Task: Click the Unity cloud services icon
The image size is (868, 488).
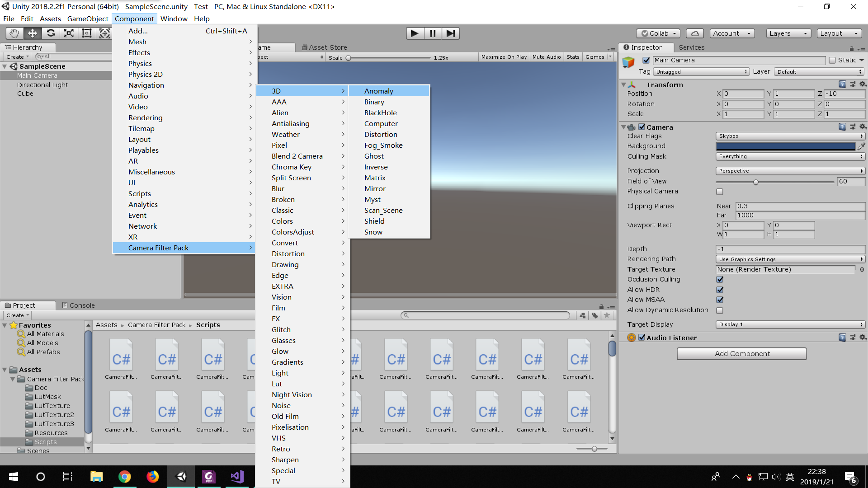Action: coord(695,33)
